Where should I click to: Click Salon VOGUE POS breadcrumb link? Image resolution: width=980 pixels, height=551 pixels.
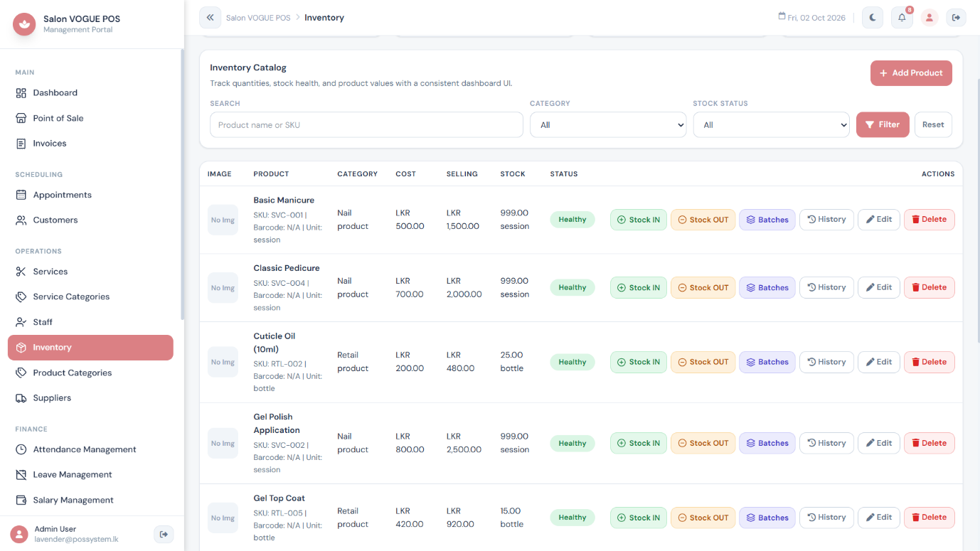pyautogui.click(x=258, y=18)
